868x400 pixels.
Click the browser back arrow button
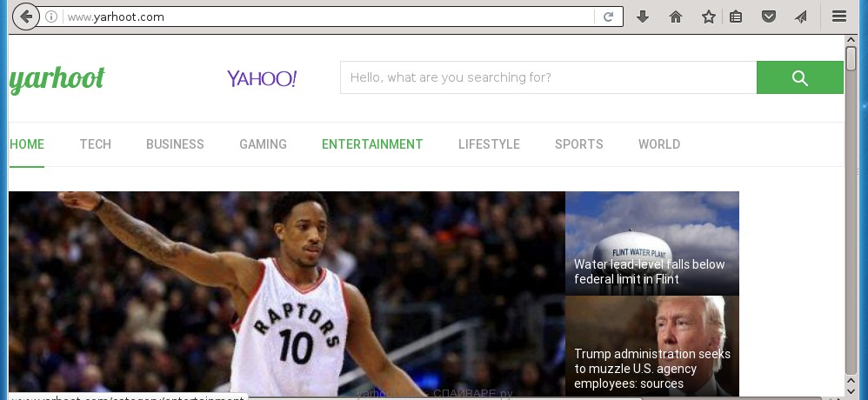click(27, 17)
